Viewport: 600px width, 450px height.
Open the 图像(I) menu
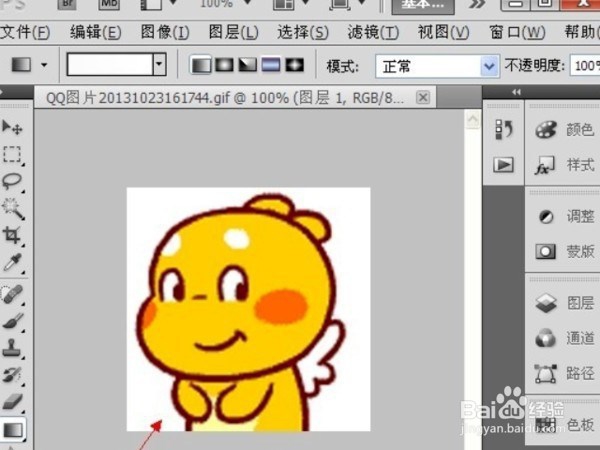[165, 32]
